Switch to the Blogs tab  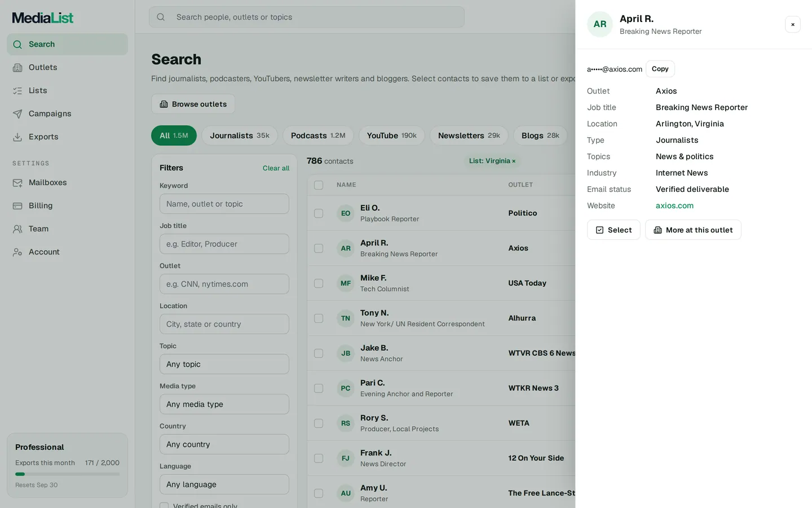[x=540, y=135]
